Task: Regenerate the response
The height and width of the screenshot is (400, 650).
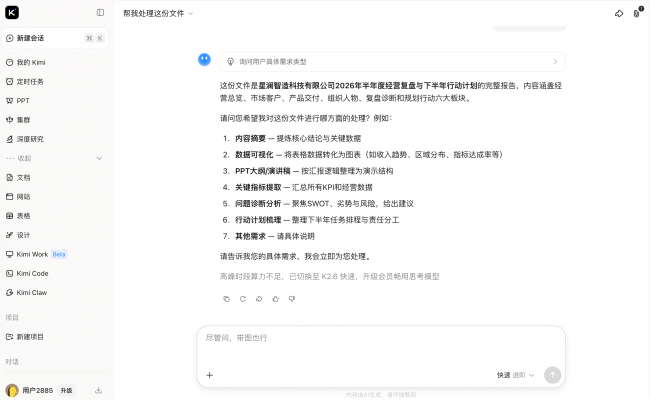Action: click(x=243, y=299)
